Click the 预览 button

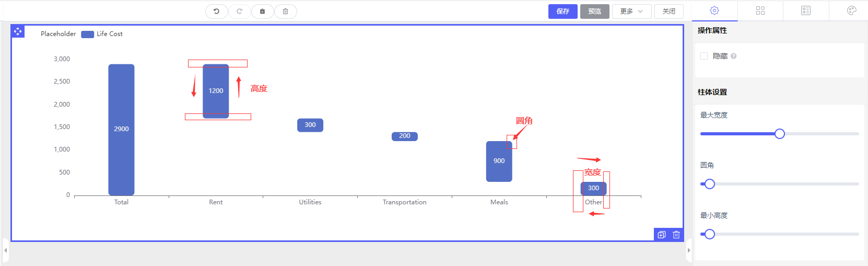(594, 11)
